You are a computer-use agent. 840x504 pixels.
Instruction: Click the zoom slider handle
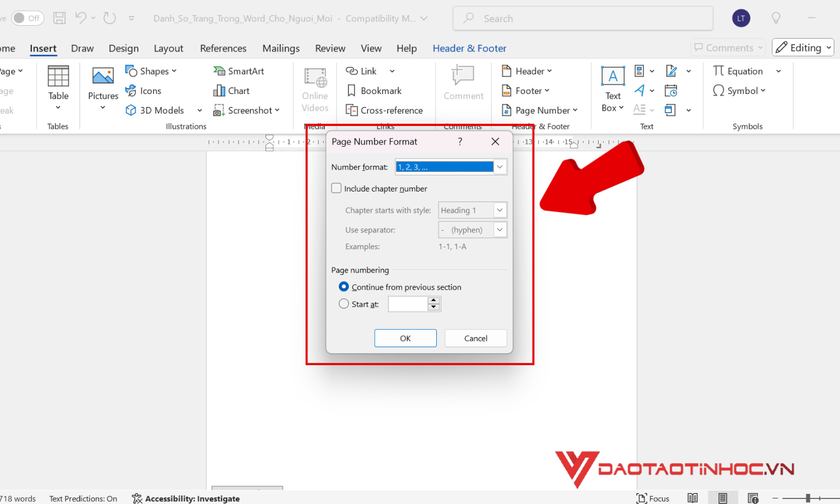808,498
